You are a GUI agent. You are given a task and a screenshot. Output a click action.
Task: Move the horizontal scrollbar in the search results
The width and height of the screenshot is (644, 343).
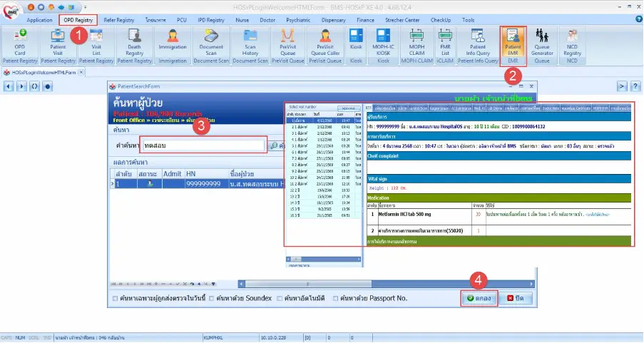tap(308, 284)
